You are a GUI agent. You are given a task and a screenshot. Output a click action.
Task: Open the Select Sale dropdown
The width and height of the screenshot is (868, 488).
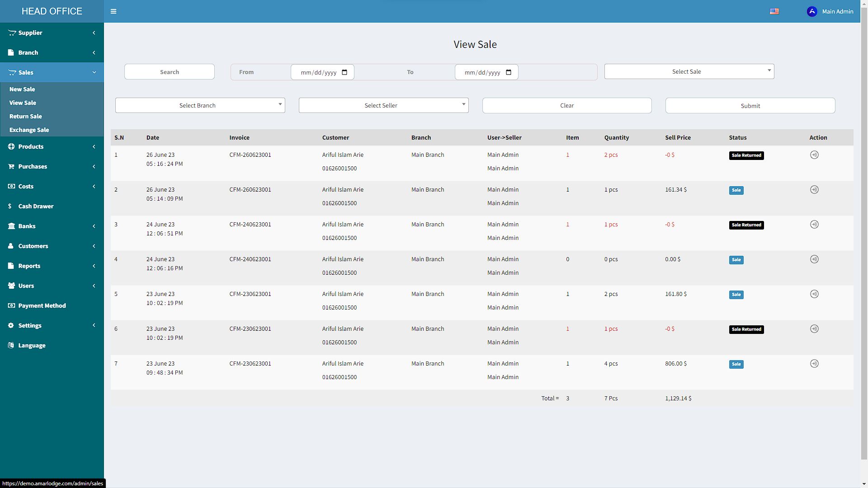689,71
